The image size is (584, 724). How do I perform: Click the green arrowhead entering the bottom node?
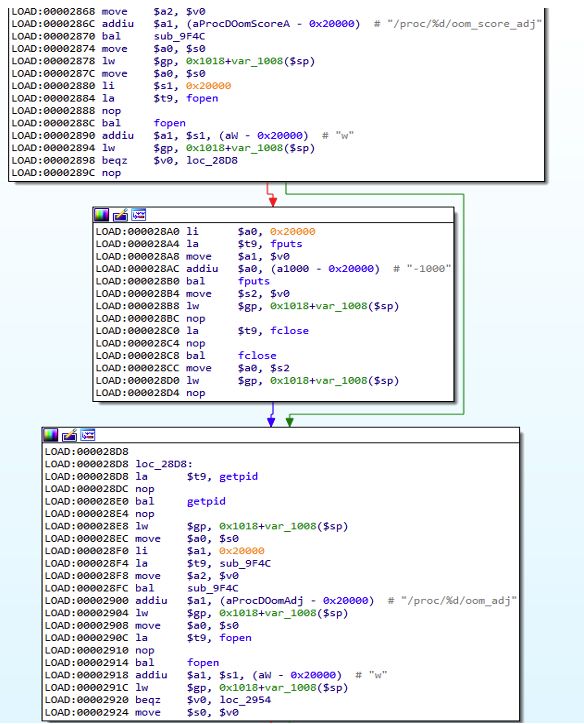pyautogui.click(x=289, y=421)
